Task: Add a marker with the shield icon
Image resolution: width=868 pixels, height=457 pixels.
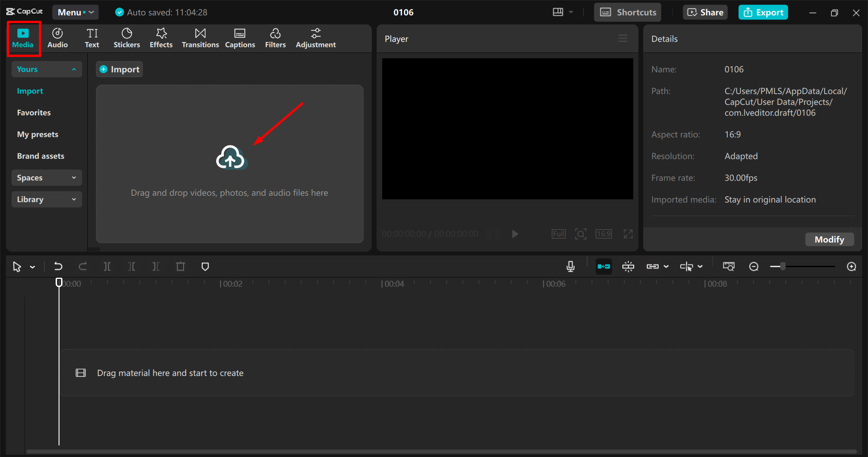Action: (x=205, y=267)
